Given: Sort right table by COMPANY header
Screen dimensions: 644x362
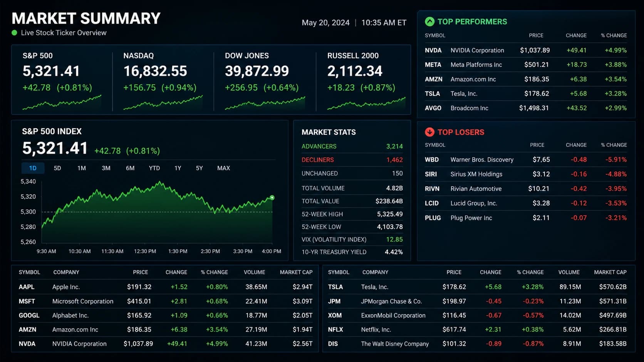Looking at the screenshot, I should [x=375, y=272].
